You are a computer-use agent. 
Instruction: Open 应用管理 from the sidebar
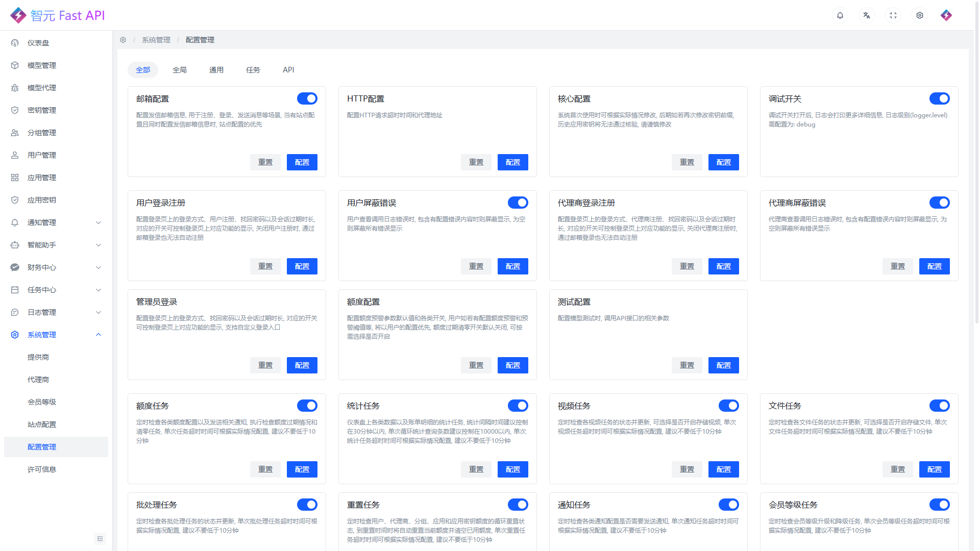[x=41, y=178]
